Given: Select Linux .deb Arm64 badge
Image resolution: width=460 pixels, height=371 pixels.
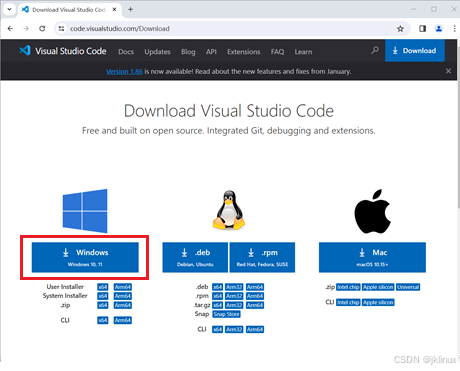Looking at the screenshot, I should click(255, 287).
